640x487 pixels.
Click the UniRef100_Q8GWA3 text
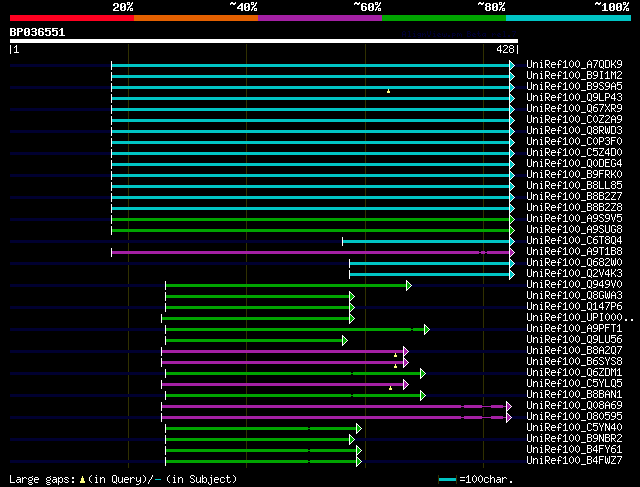point(574,296)
